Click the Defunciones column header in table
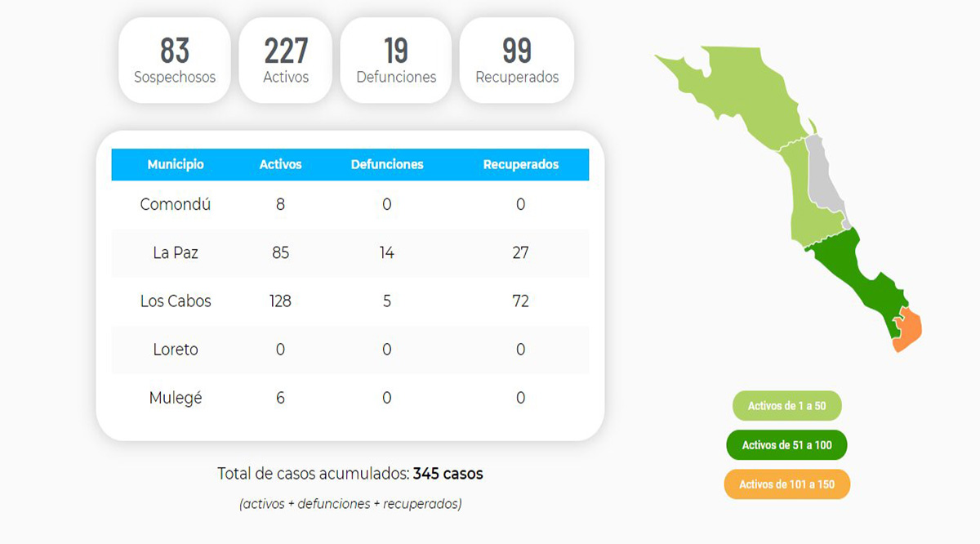This screenshot has width=980, height=544. (x=387, y=164)
